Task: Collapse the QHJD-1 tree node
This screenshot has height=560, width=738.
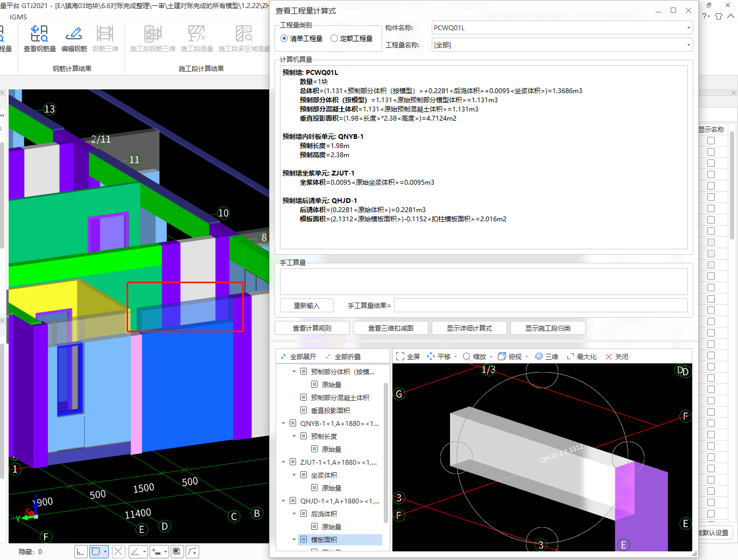Action: coord(284,501)
